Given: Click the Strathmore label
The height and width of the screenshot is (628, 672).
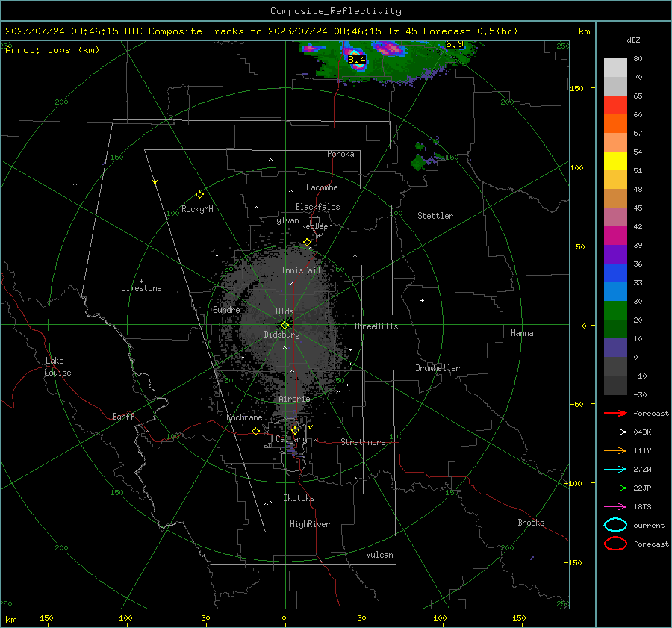Looking at the screenshot, I should 363,442.
